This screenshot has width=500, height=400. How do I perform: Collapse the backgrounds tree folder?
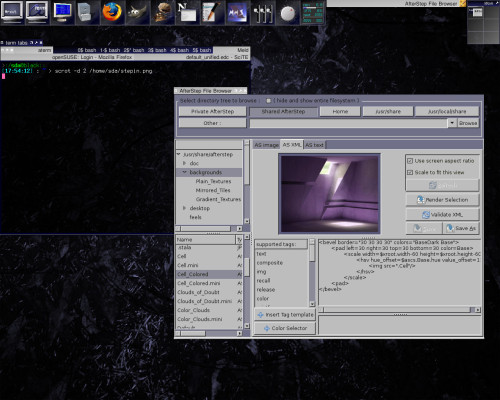tap(184, 172)
